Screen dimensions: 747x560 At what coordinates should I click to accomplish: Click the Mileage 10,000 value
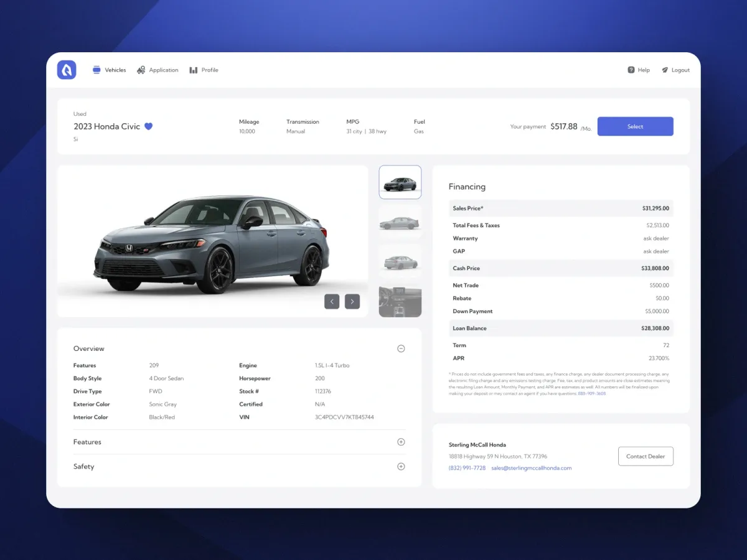click(247, 131)
